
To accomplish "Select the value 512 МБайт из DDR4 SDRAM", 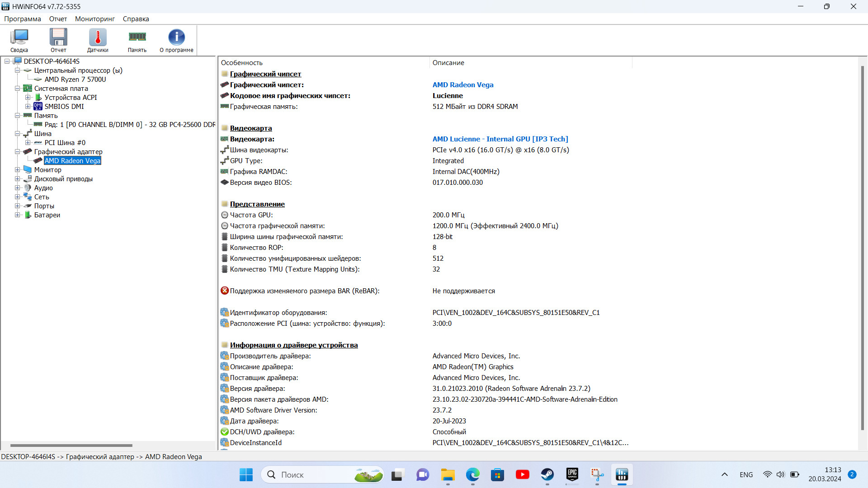I will click(x=475, y=107).
